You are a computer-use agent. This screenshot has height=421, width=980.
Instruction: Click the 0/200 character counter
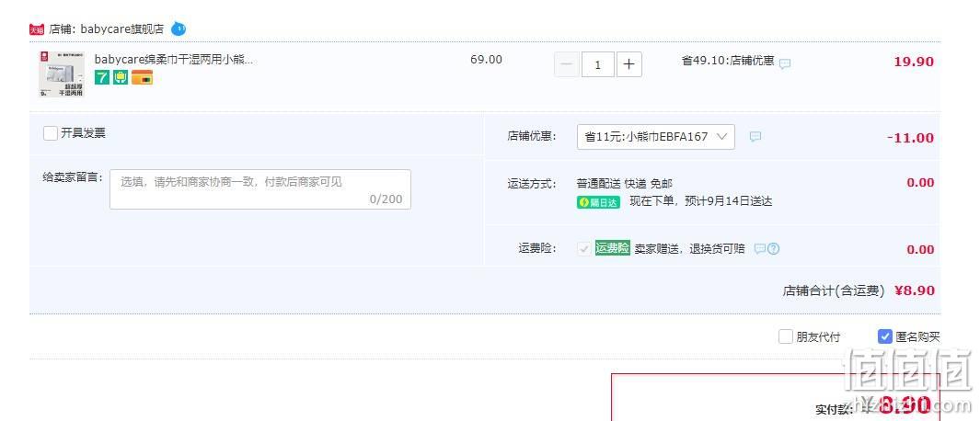(386, 199)
